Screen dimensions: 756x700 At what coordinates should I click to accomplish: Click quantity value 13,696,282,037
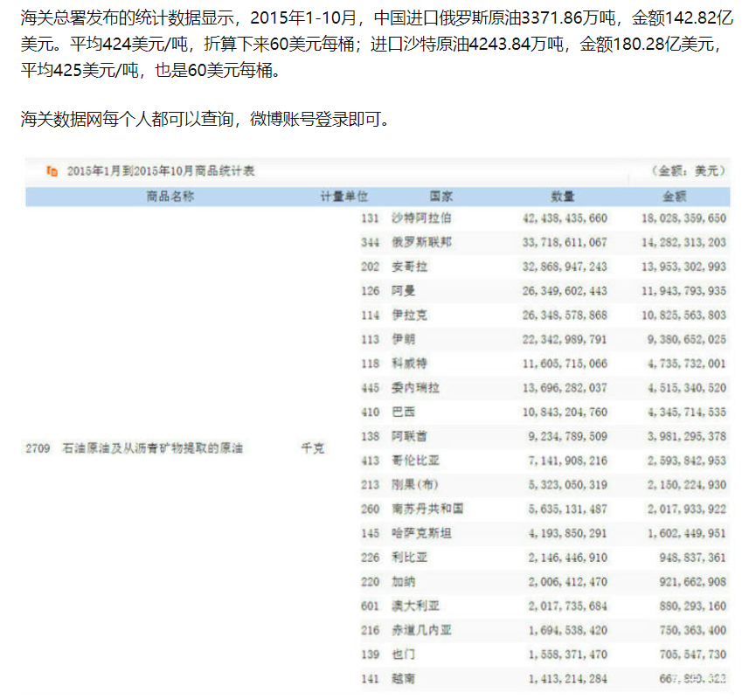point(565,388)
